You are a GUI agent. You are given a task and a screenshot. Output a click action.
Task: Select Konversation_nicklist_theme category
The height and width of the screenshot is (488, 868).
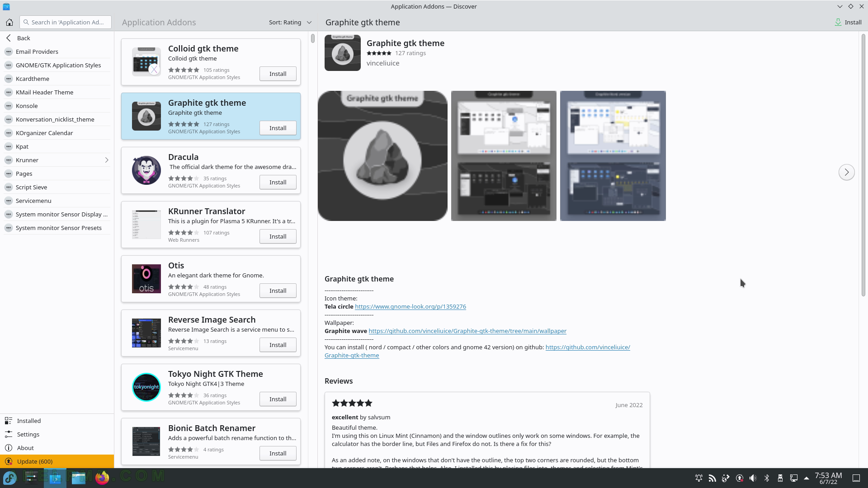click(57, 119)
